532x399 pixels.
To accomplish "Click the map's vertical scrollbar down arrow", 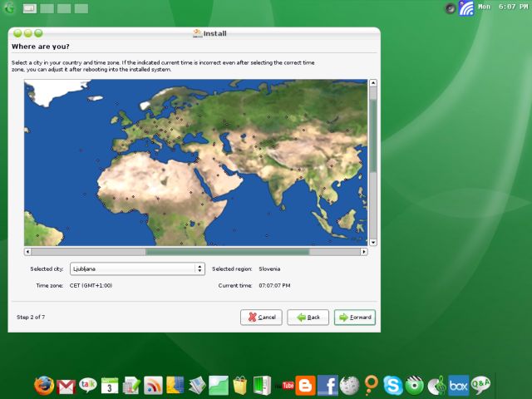I will [x=372, y=242].
